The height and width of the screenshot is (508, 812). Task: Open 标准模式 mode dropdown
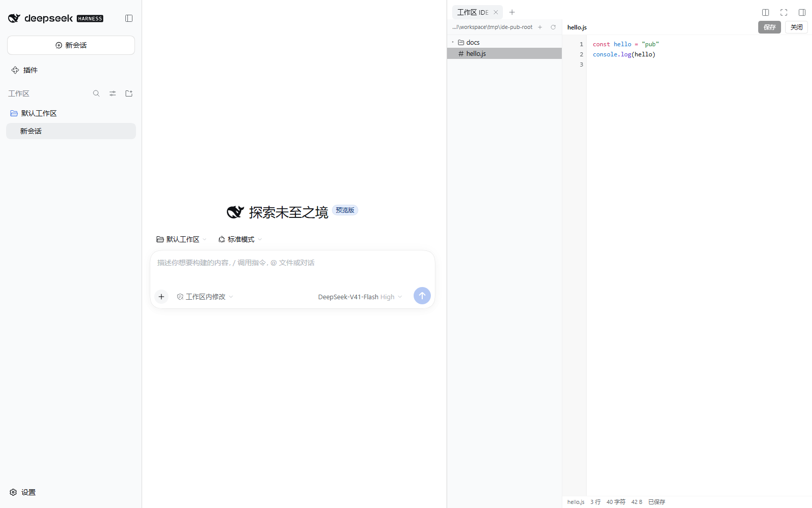pos(240,239)
